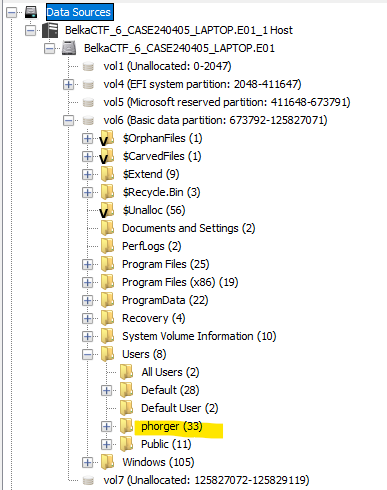The width and height of the screenshot is (387, 490).
Task: Click the $Recycle.Bin folder icon
Action: [x=107, y=192]
